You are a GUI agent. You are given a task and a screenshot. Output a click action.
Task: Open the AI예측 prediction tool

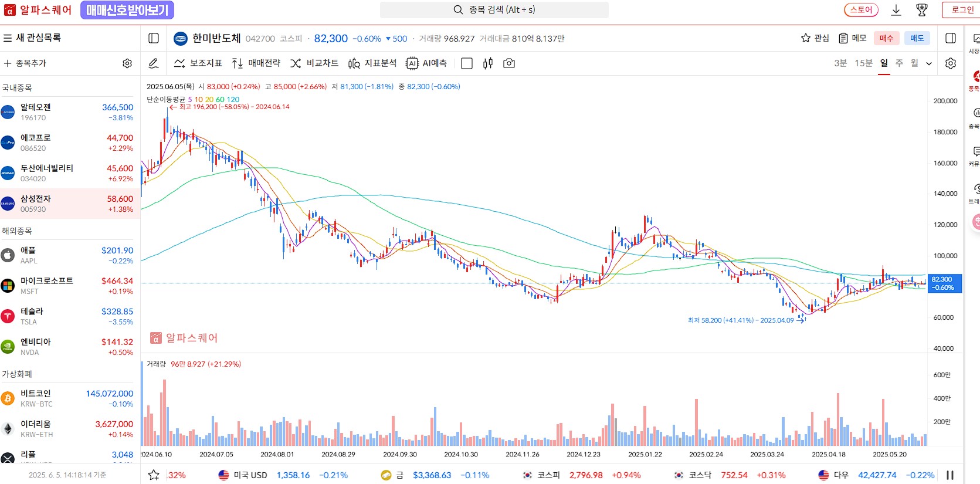[426, 63]
